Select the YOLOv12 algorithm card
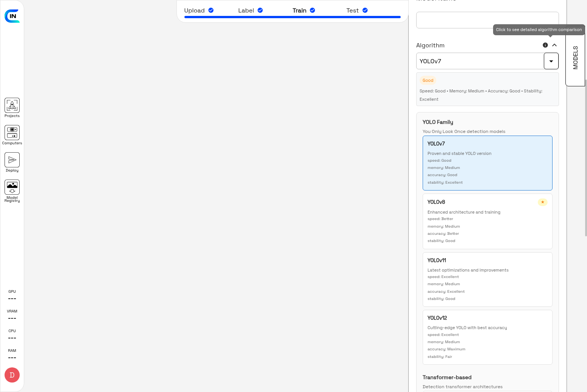Viewport: 587px width, 392px height. coord(487,337)
